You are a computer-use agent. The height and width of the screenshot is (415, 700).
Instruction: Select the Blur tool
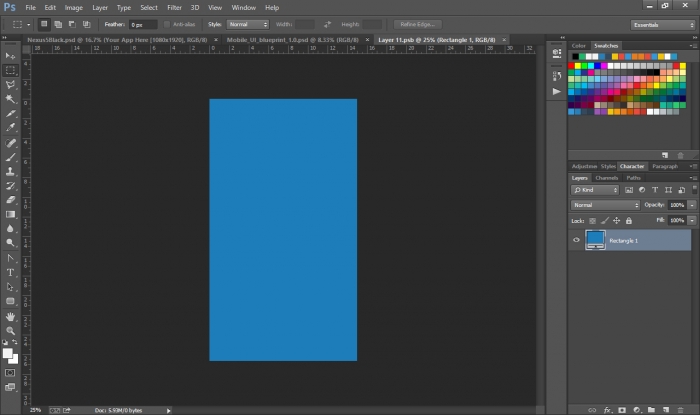10,228
